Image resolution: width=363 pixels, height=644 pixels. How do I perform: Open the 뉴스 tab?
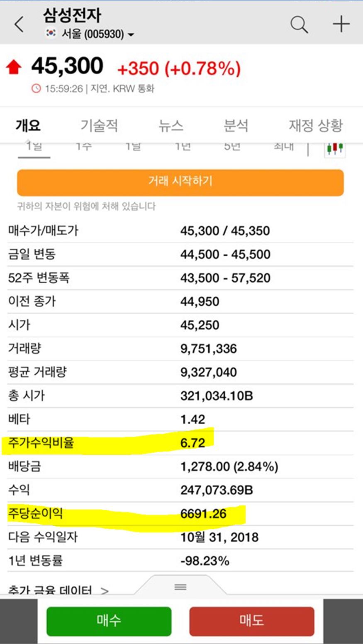tap(171, 126)
